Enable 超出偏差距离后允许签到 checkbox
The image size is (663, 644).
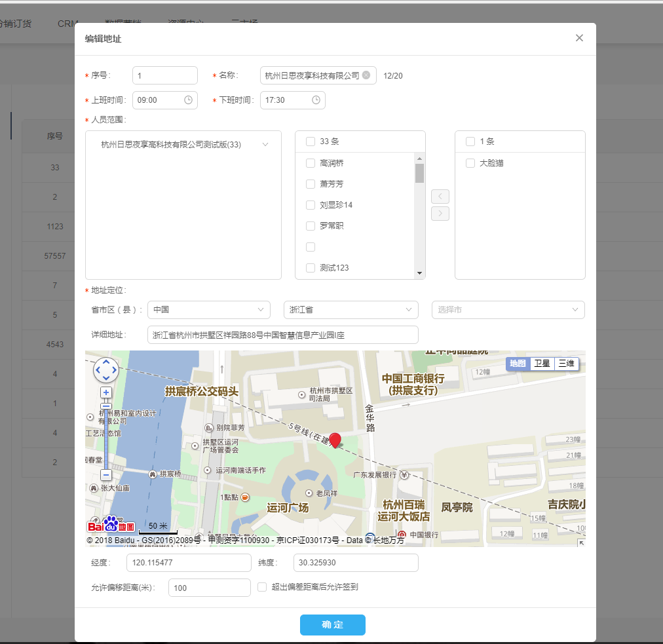coord(262,587)
